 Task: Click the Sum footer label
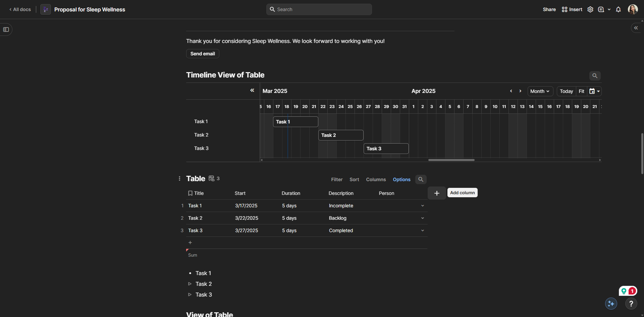coord(193,255)
